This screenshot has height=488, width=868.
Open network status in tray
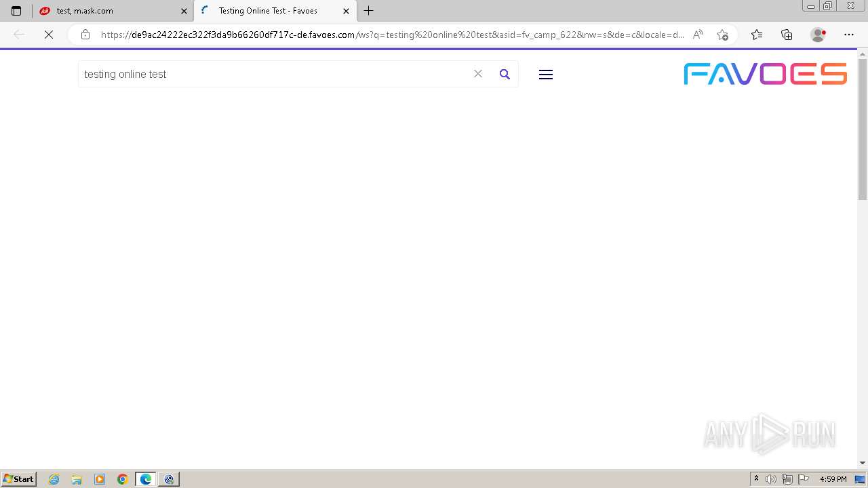(787, 479)
